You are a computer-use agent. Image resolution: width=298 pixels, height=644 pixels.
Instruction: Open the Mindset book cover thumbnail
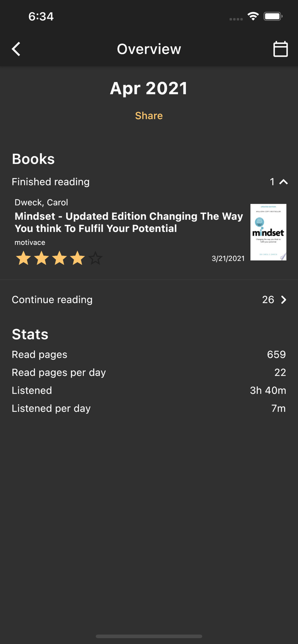[x=268, y=232]
